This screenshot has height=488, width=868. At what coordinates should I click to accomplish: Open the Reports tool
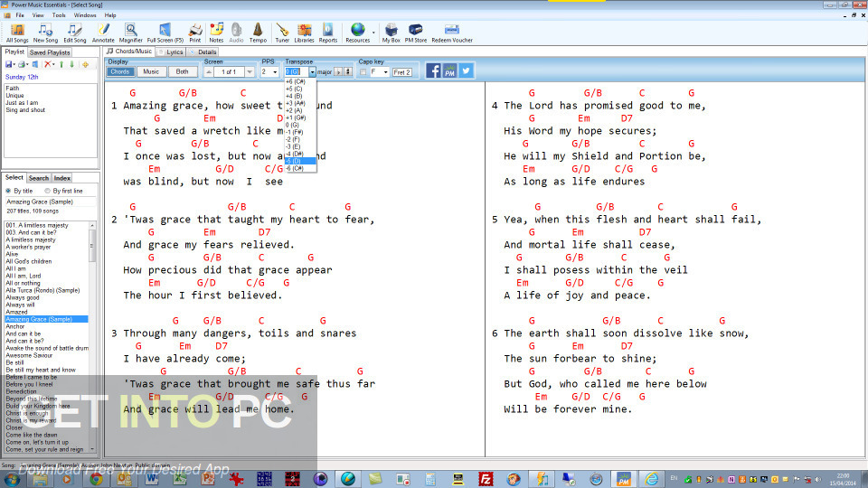[327, 33]
